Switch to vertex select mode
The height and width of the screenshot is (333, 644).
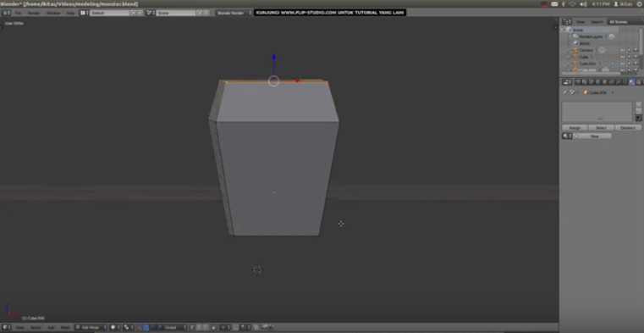191,327
